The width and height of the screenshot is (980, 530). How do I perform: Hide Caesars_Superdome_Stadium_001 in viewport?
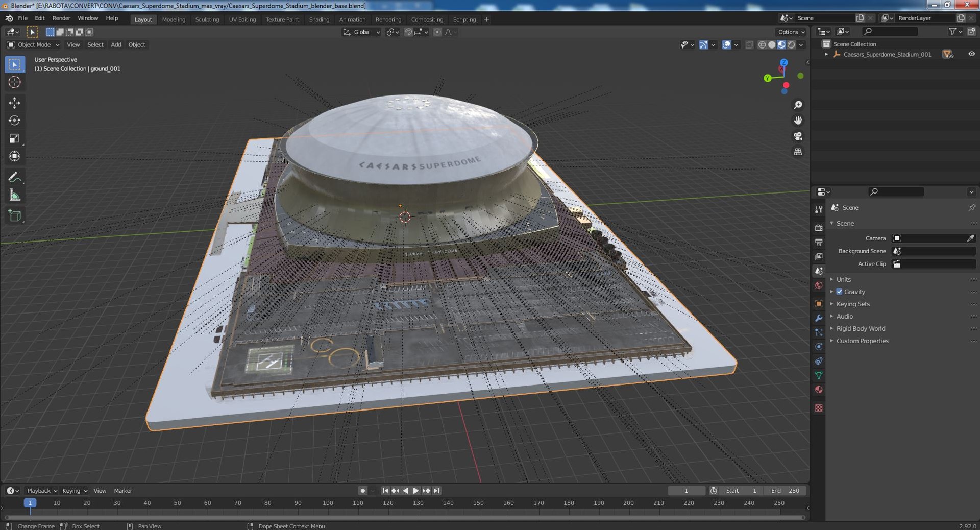[971, 54]
